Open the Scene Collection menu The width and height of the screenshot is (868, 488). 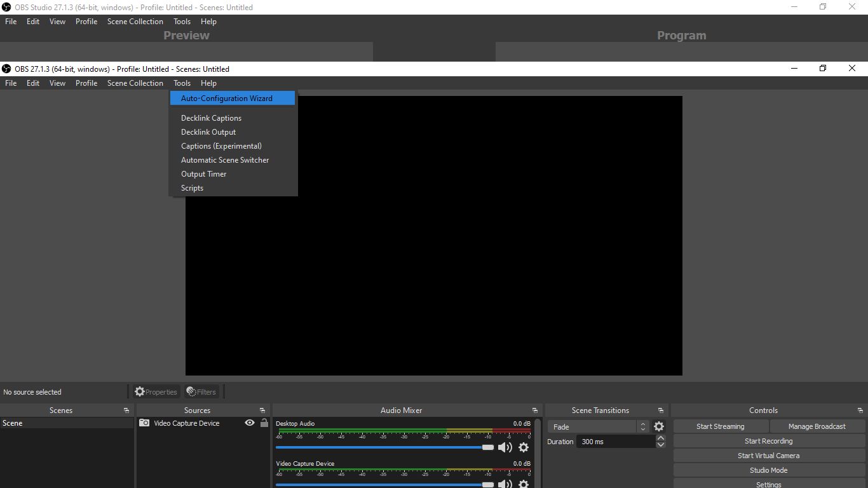(135, 83)
